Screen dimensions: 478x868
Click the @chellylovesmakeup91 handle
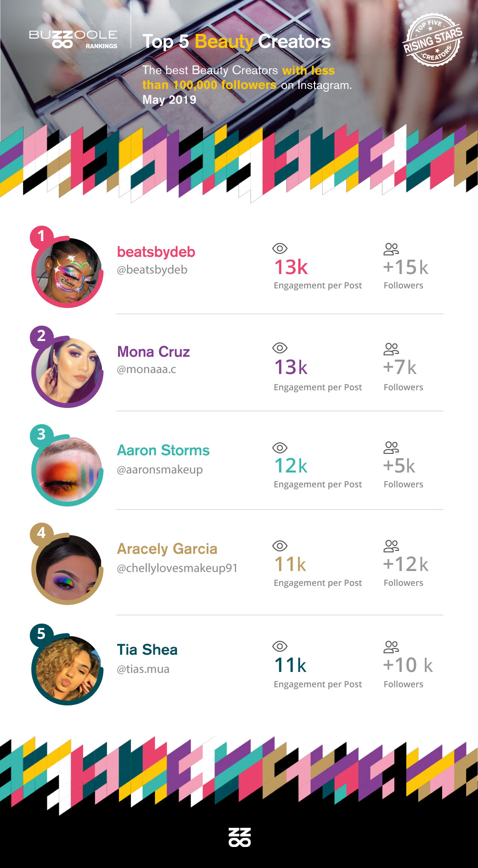pyautogui.click(x=177, y=568)
